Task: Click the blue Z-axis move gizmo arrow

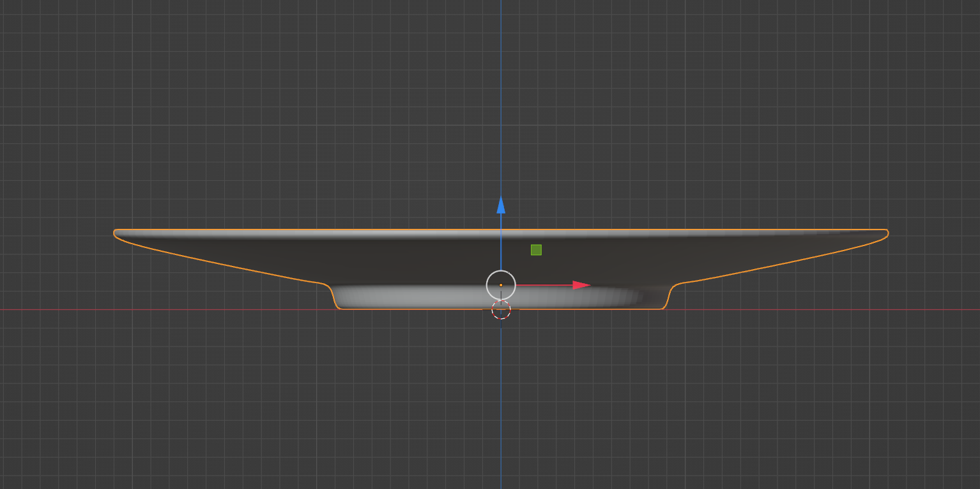Action: pyautogui.click(x=501, y=205)
